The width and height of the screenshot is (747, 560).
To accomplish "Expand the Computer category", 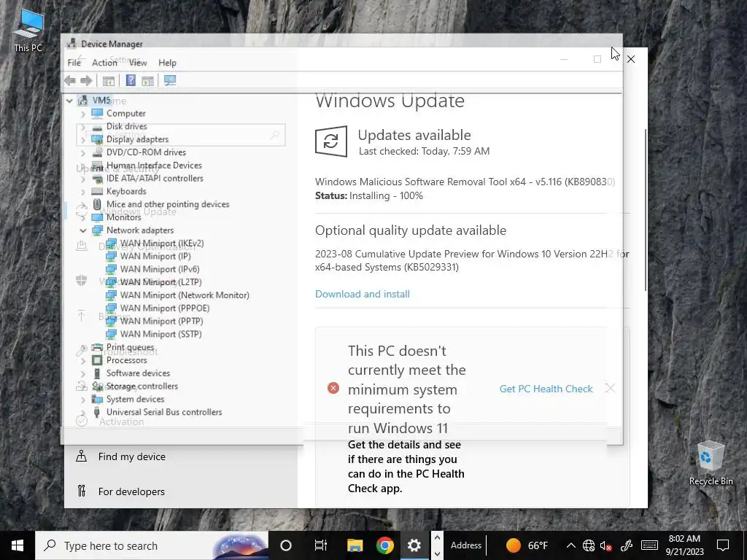I will point(83,114).
